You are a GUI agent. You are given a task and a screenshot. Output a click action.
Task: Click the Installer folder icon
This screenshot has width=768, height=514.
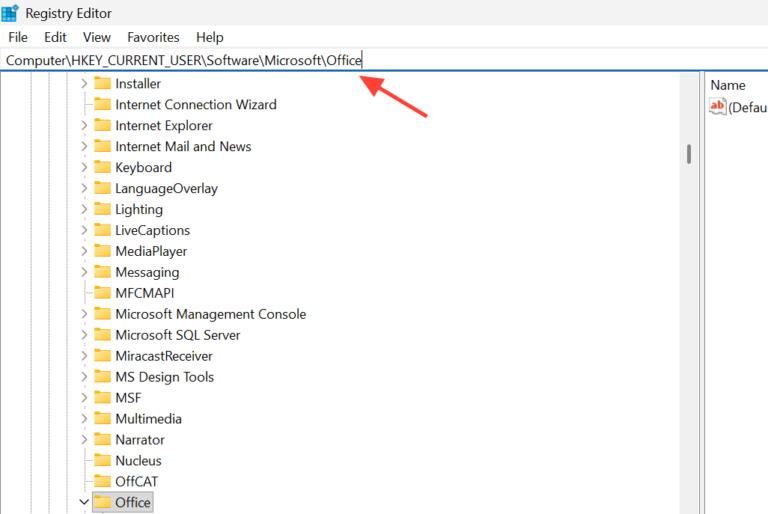tap(102, 83)
